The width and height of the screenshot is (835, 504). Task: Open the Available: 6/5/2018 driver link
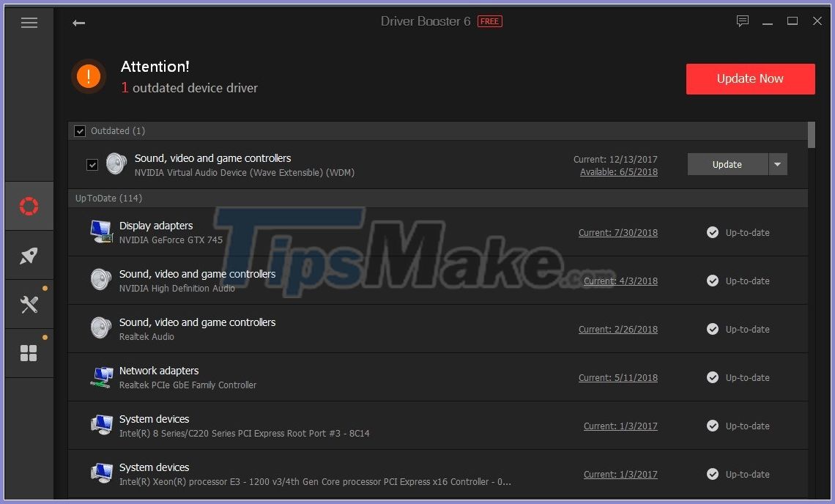(618, 172)
